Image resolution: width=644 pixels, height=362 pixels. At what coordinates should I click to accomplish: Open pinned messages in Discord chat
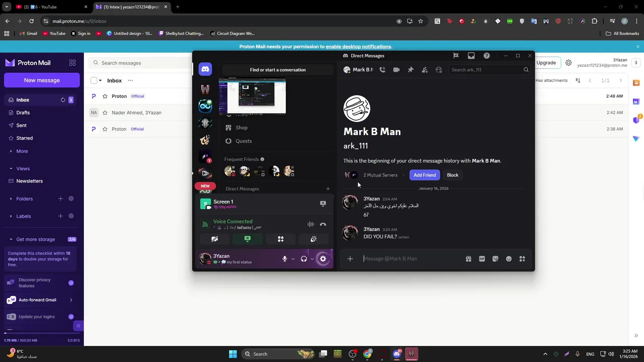[411, 70]
